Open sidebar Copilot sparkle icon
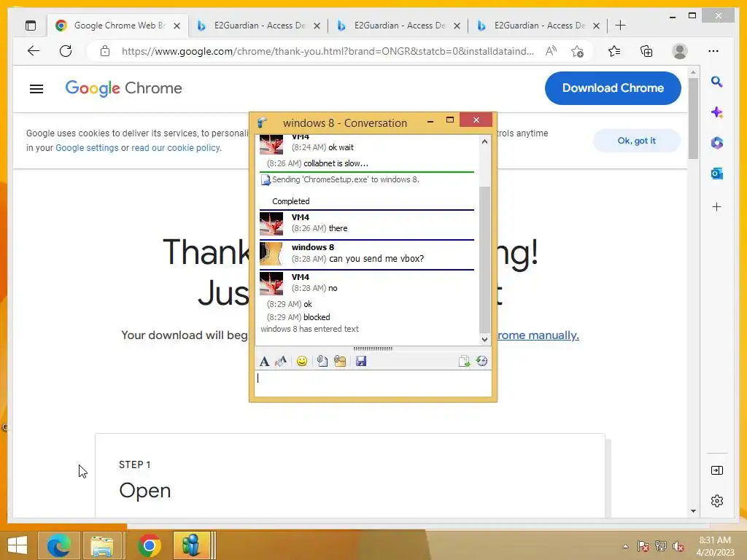Image resolution: width=747 pixels, height=560 pixels. [716, 112]
